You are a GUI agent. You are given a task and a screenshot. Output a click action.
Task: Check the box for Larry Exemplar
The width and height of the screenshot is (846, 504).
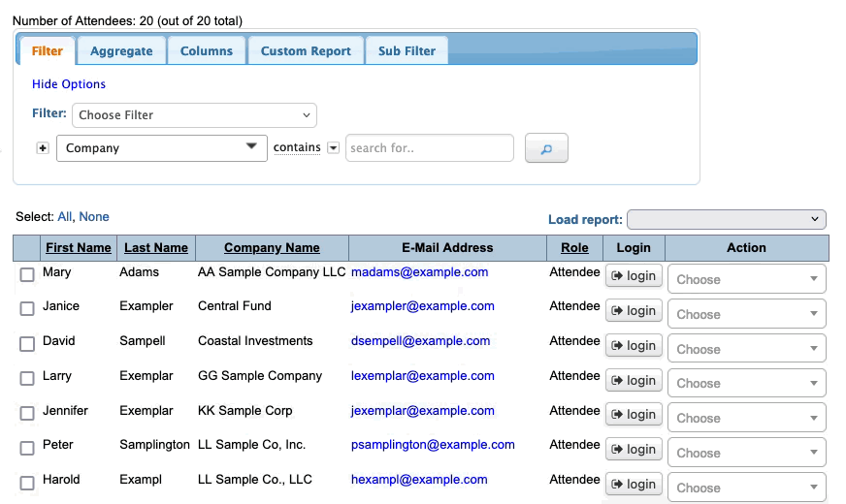[27, 378]
